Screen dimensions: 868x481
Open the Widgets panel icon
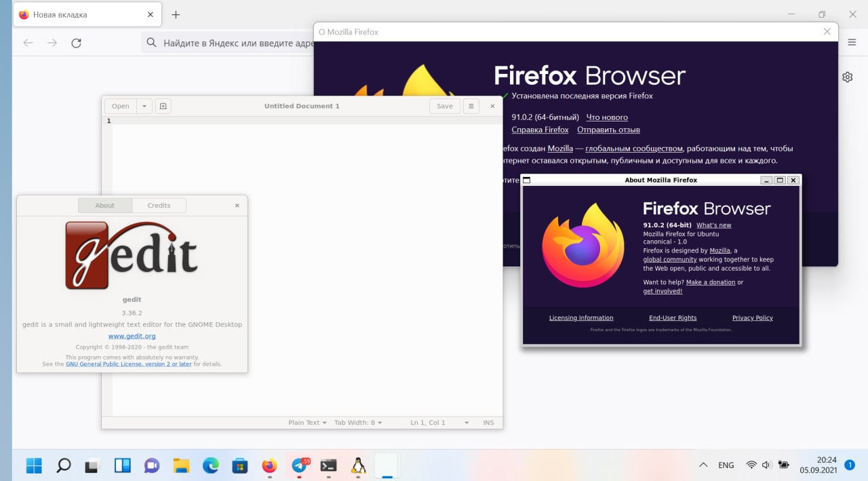click(x=122, y=465)
